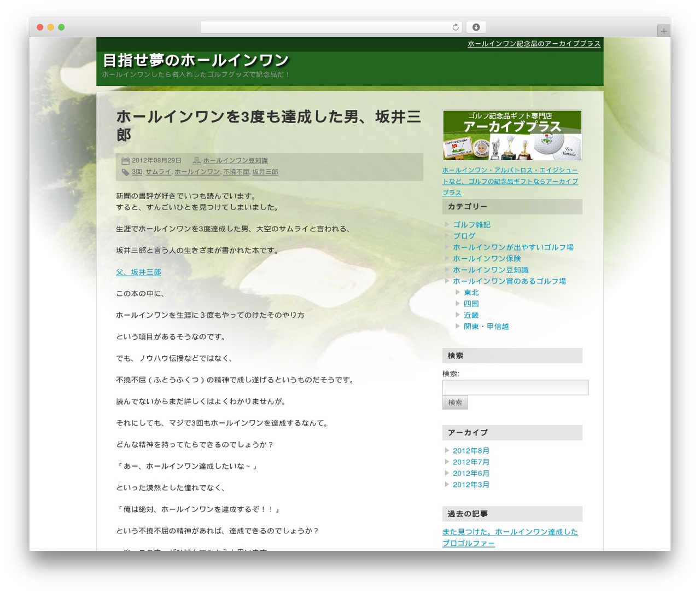Click the download arrow icon in the toolbar
This screenshot has height=593, width=700.
click(x=476, y=27)
